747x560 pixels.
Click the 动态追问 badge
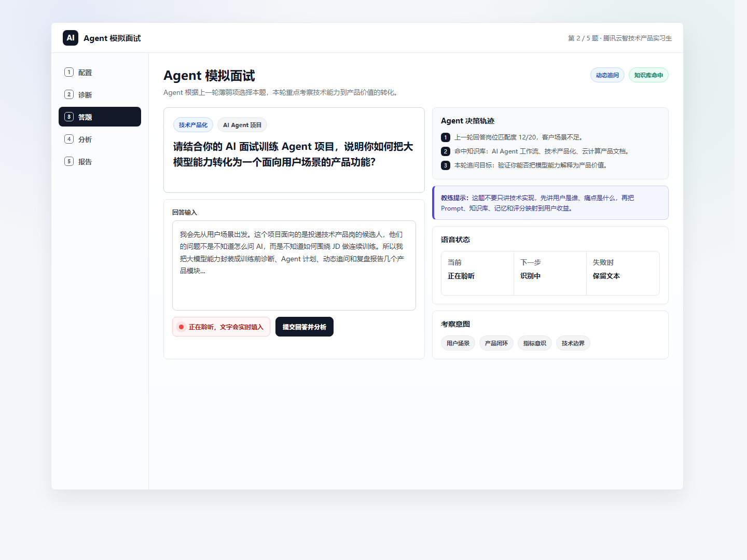[x=607, y=75]
